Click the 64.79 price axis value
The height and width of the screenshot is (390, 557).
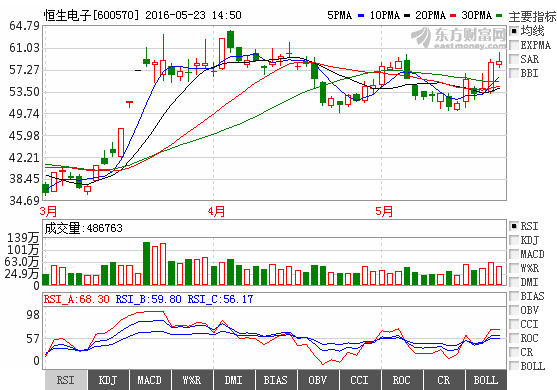coord(24,26)
